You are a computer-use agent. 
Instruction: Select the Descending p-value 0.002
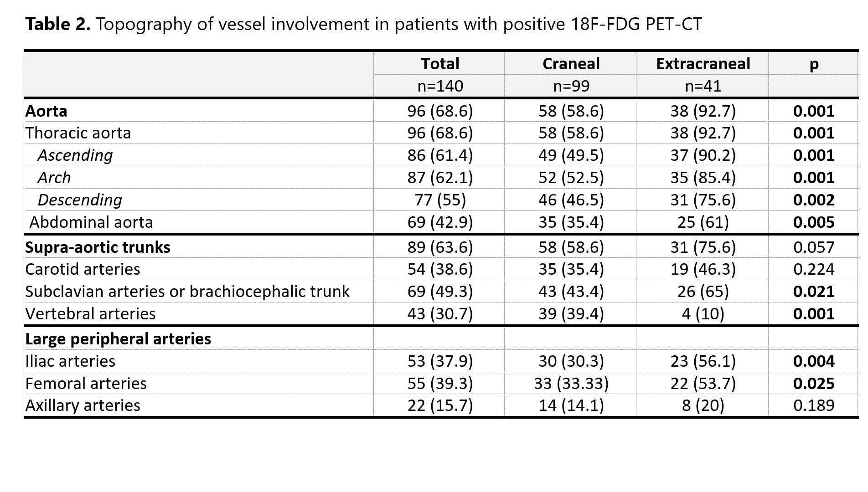point(814,200)
